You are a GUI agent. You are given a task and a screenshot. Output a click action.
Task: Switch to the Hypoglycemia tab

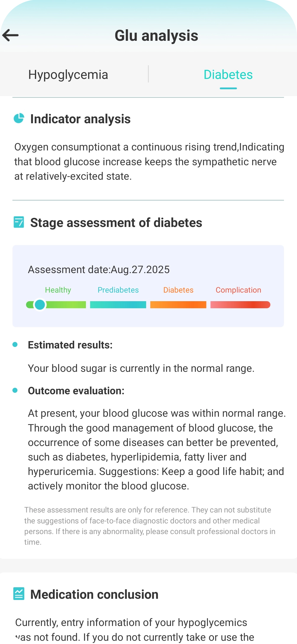(x=68, y=75)
